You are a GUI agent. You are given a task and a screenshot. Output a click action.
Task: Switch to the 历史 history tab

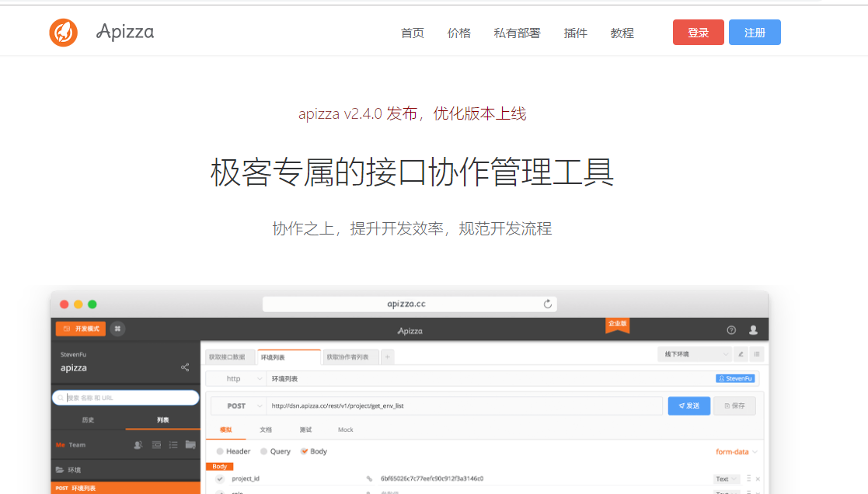[88, 420]
